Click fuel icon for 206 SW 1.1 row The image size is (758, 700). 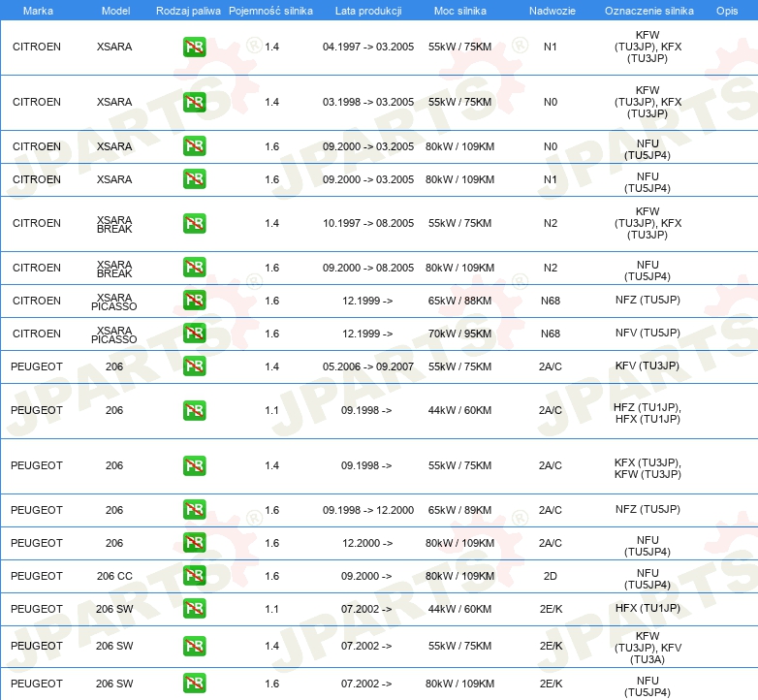(194, 608)
